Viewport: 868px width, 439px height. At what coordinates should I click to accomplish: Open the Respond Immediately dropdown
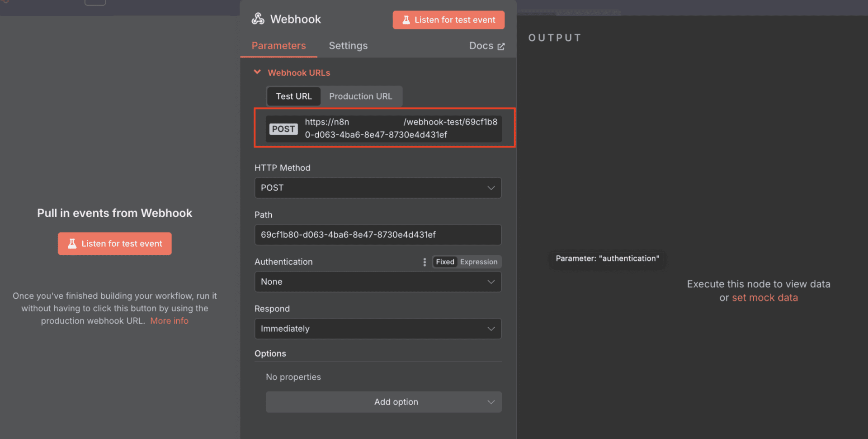click(377, 329)
